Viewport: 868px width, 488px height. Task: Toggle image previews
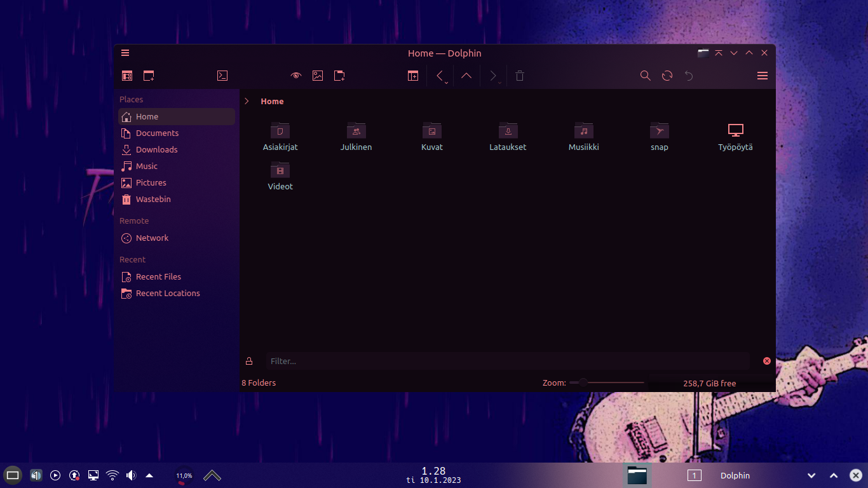click(318, 76)
